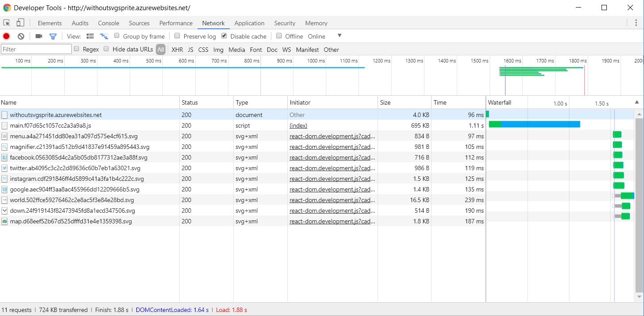This screenshot has height=316, width=644.
Task: Uncheck the Disable cache checkbox
Action: [224, 36]
